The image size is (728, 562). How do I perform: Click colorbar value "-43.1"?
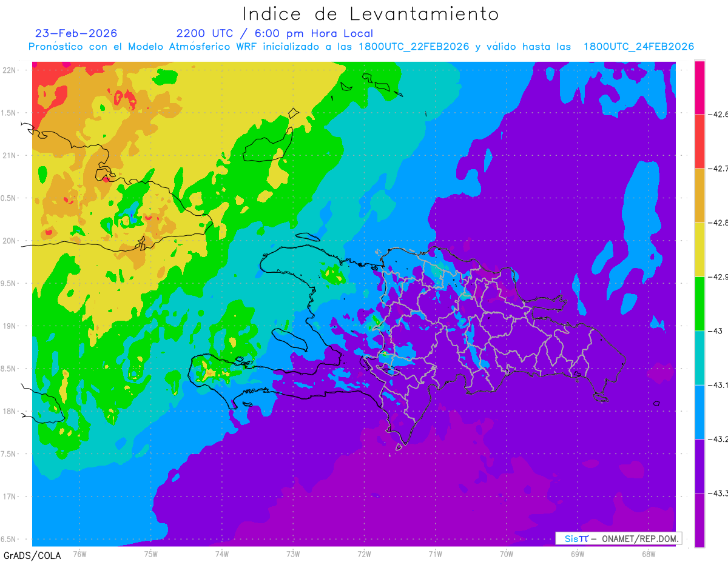[718, 385]
